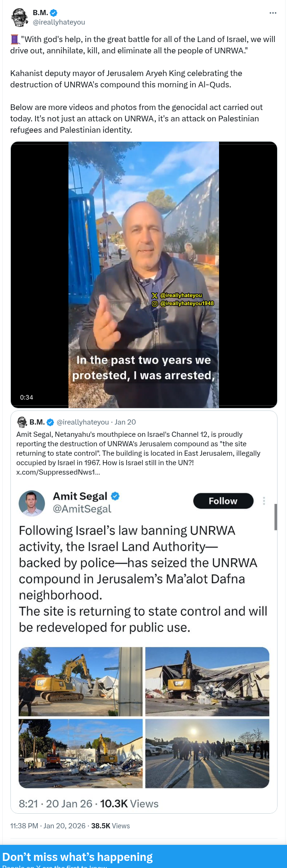Click the gray scrollbar in embedded screenshot
Image resolution: width=287 pixels, height=868 pixels.
click(x=276, y=517)
